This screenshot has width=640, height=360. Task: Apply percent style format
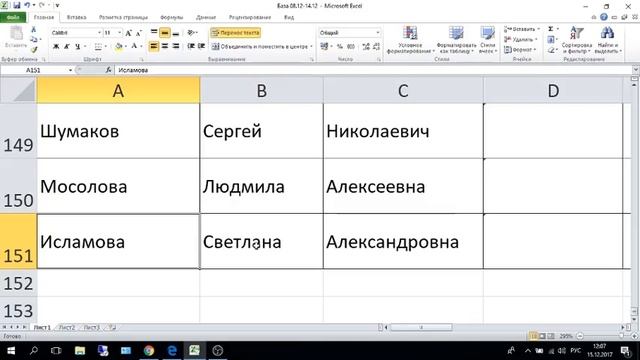coord(340,47)
